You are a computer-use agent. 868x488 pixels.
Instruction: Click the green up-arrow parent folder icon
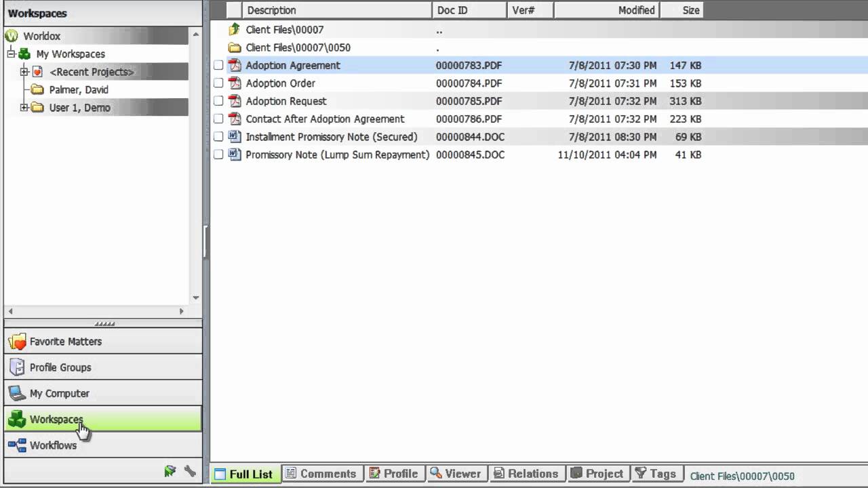click(235, 30)
